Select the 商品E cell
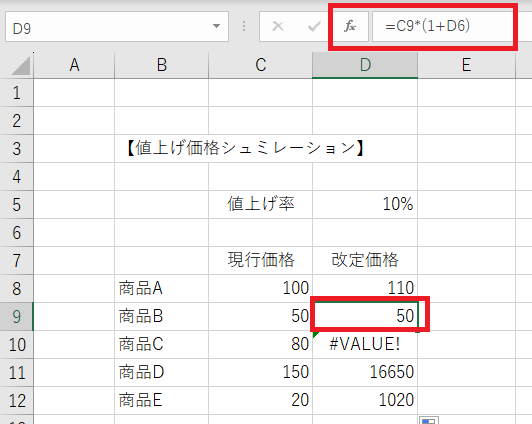This screenshot has width=532, height=424. 162,401
